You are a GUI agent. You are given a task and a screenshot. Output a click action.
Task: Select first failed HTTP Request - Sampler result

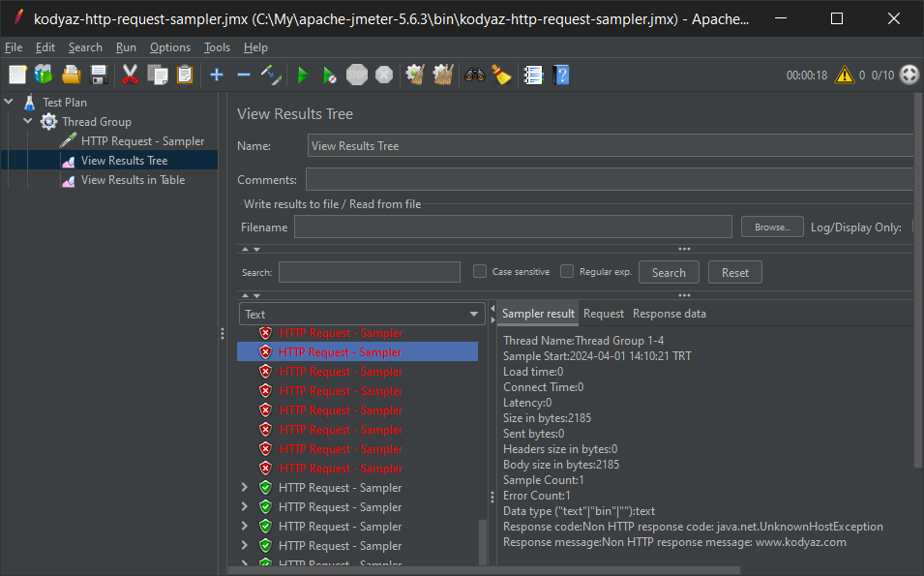pos(341,333)
